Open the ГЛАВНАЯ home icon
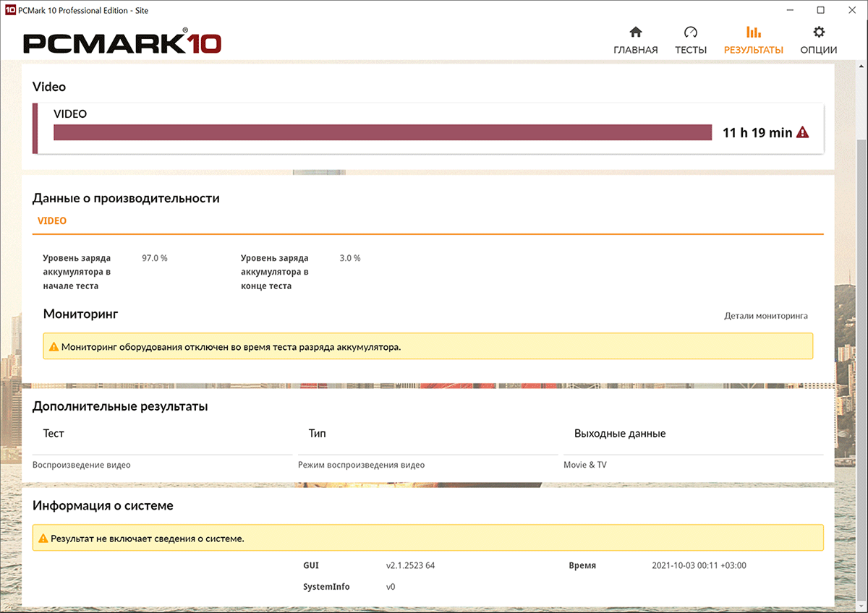 point(636,33)
